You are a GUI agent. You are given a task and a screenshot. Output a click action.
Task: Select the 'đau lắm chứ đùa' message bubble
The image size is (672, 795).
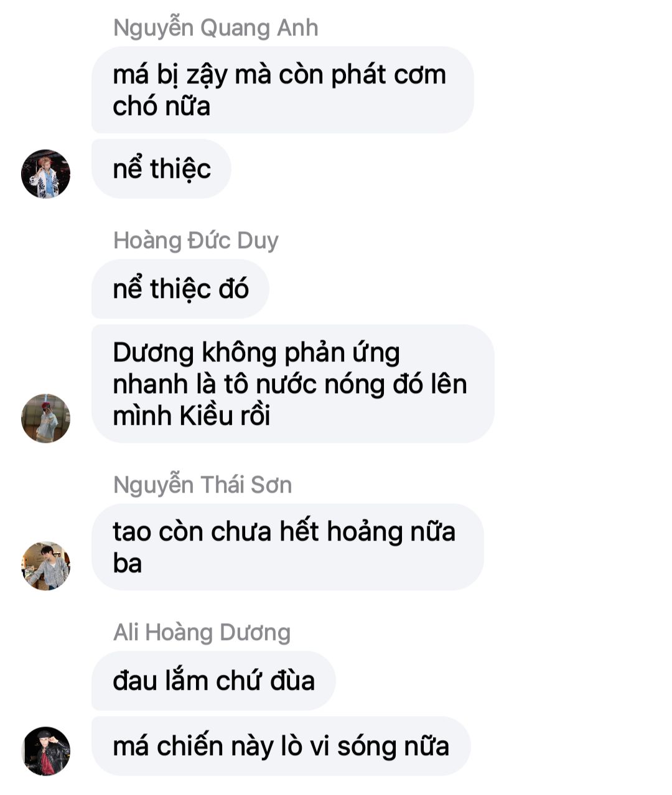coord(213,681)
